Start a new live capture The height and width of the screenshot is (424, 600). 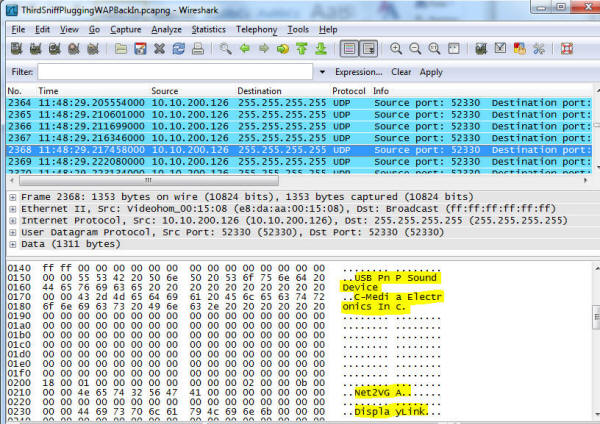[55, 49]
